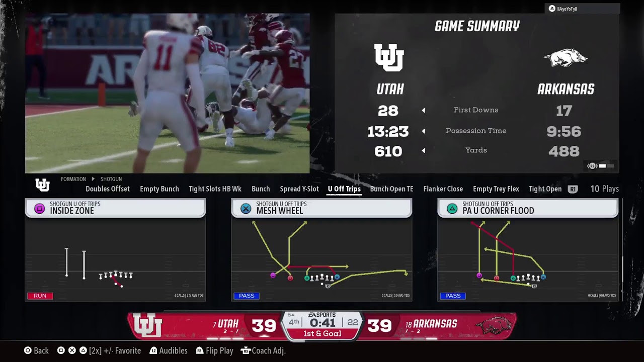Click Utah's 13:23 possession time
The width and height of the screenshot is (644, 362).
click(x=388, y=132)
